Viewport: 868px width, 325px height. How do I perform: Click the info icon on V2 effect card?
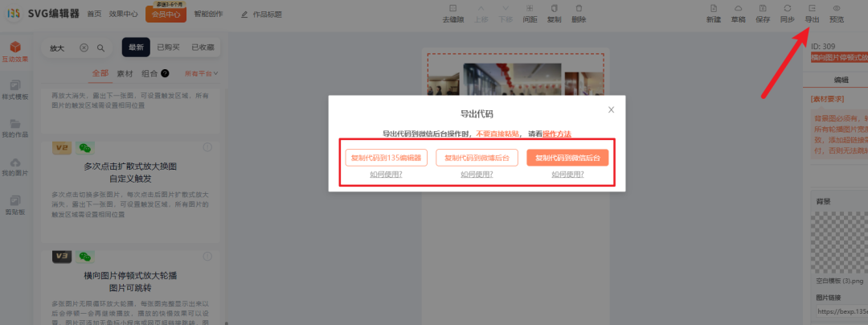(x=207, y=147)
